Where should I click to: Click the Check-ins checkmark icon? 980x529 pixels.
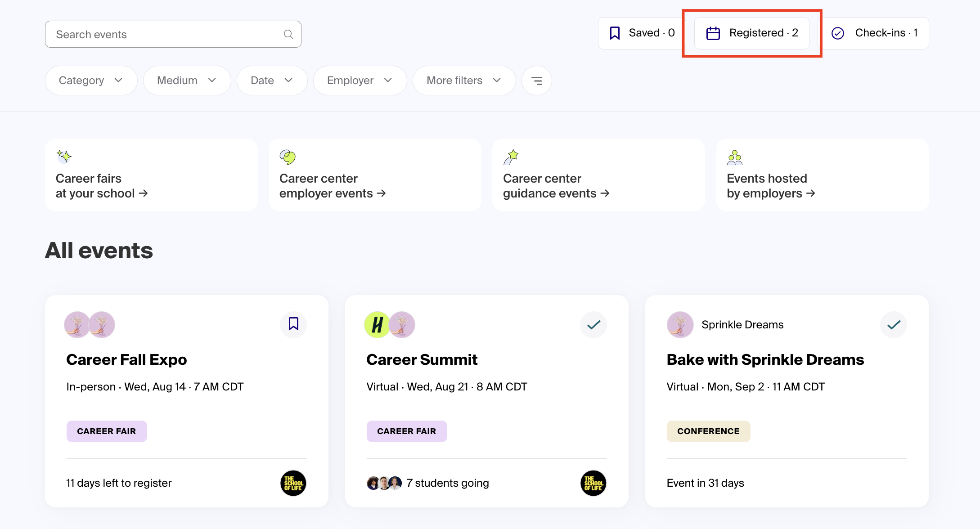pos(838,32)
